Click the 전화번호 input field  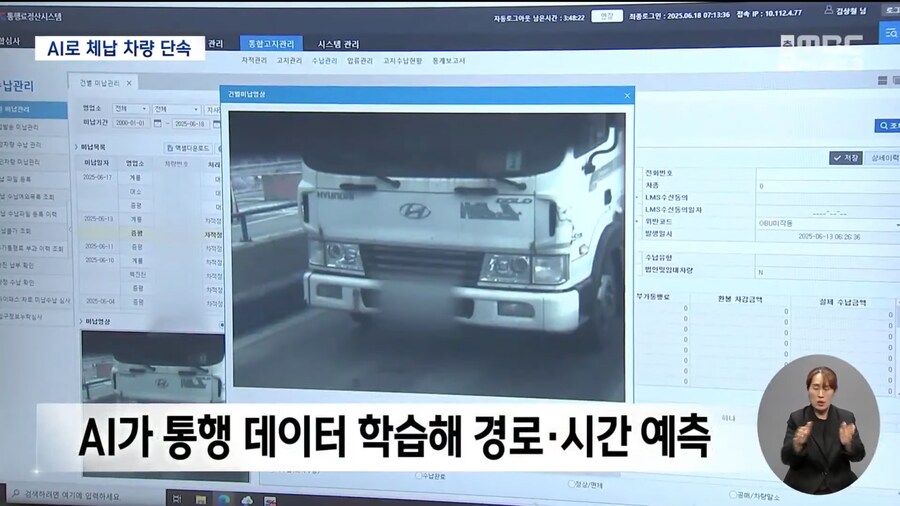coord(827,173)
